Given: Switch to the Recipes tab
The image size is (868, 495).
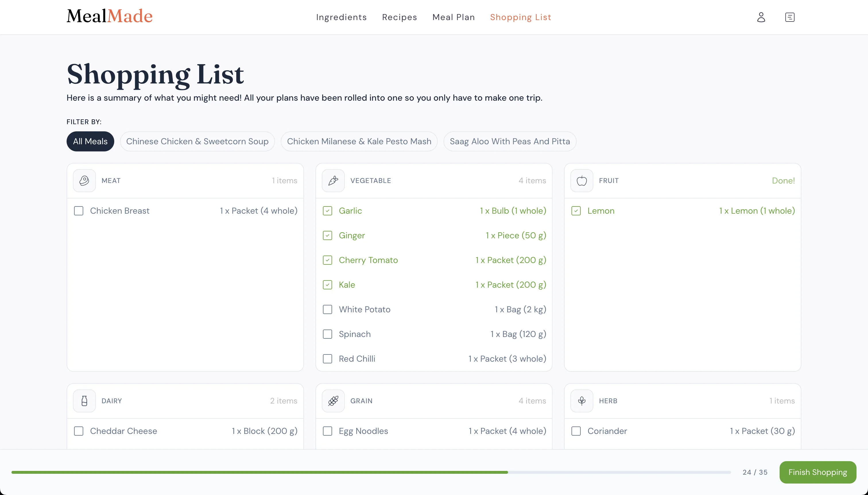Looking at the screenshot, I should [399, 17].
